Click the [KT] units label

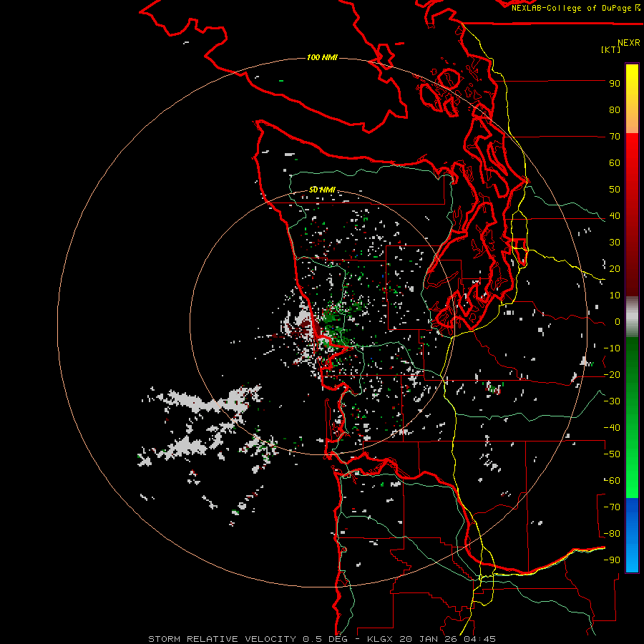[611, 49]
